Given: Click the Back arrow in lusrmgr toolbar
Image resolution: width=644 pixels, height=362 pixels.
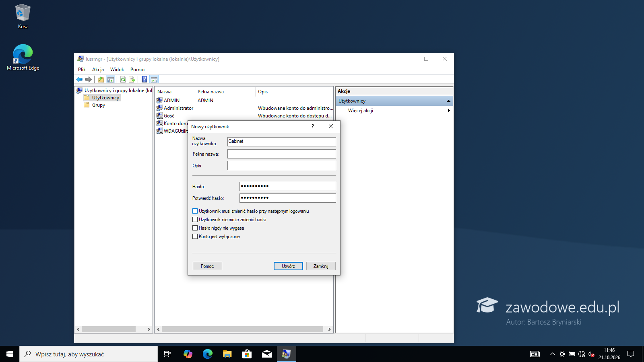Looking at the screenshot, I should point(79,79).
